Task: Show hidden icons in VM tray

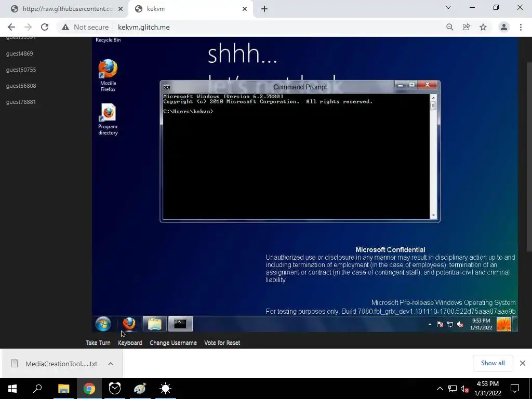Action: point(430,324)
